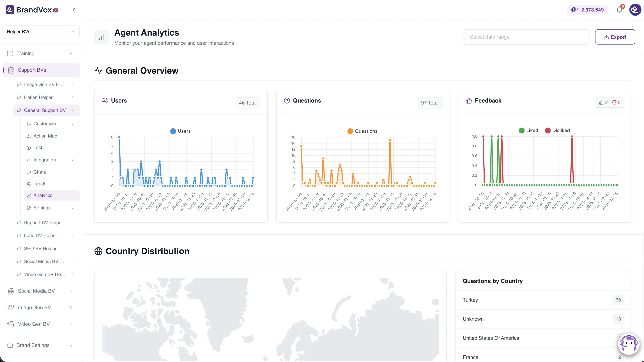Click the Social Media BV avatar icon
644x362 pixels.
click(x=11, y=291)
